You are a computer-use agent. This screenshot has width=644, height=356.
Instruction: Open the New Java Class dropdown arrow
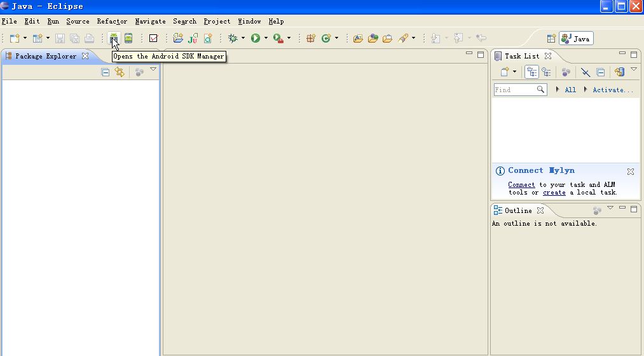[x=336, y=38]
